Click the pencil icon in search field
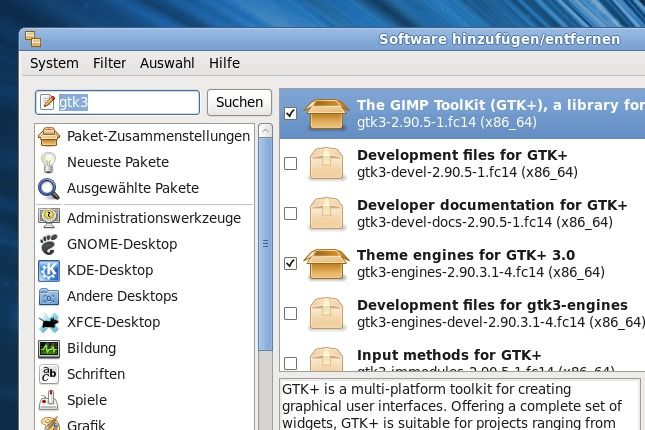 click(48, 102)
